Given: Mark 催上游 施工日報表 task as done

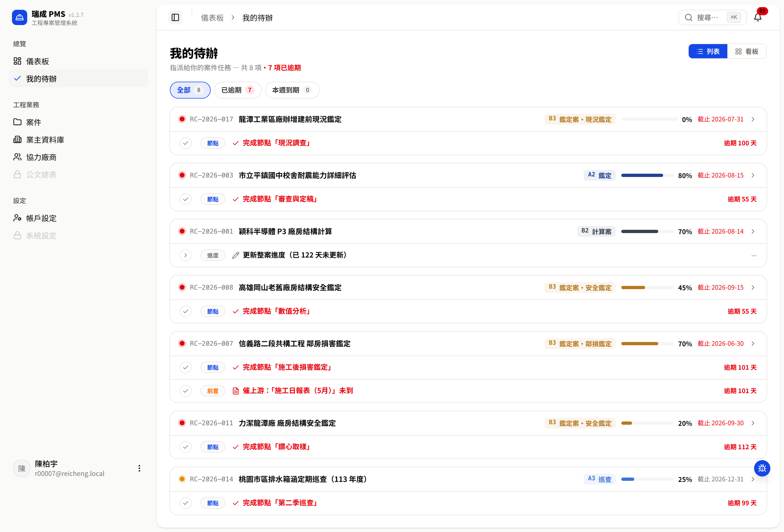Looking at the screenshot, I should 186,391.
